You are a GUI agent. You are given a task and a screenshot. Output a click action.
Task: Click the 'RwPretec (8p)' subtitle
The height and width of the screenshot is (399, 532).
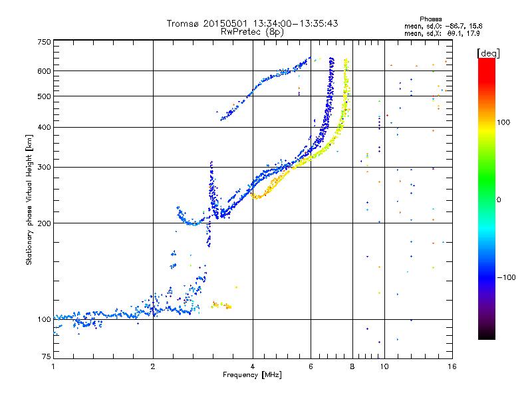pyautogui.click(x=252, y=32)
